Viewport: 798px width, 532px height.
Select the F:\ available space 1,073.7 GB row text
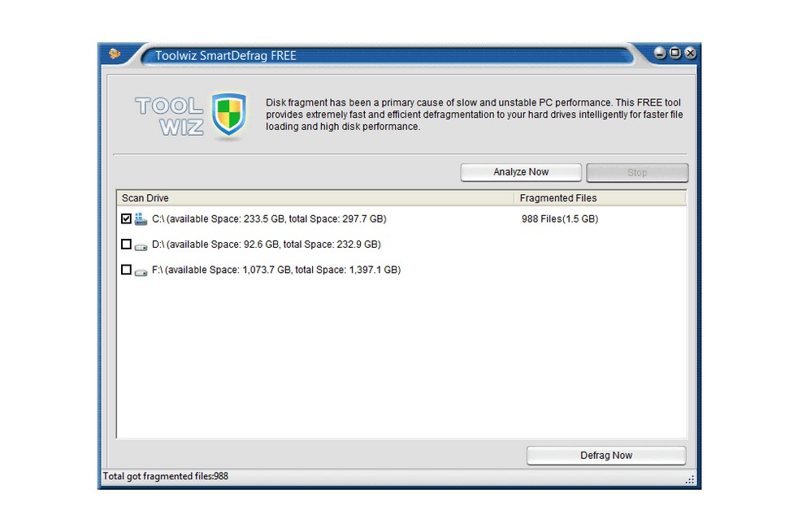click(276, 270)
